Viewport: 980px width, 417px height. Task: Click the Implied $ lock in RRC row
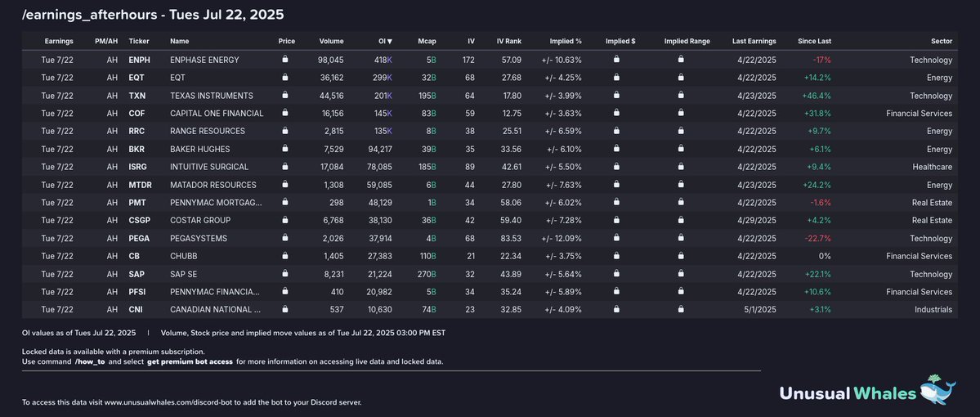[616, 131]
